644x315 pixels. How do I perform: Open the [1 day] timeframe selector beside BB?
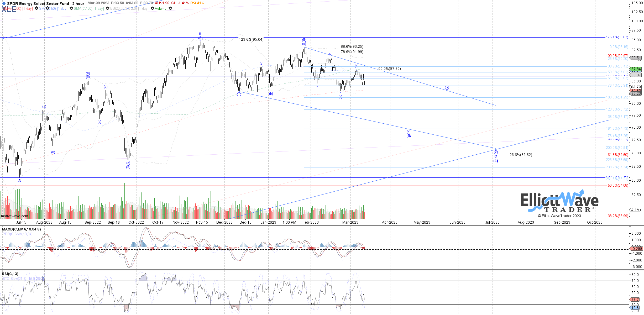tap(143, 8)
